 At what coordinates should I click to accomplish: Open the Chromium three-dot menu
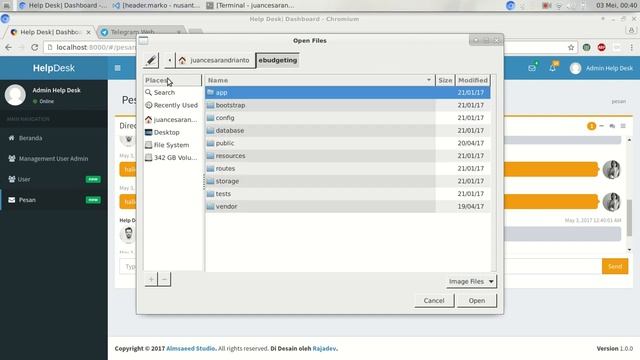(x=631, y=48)
